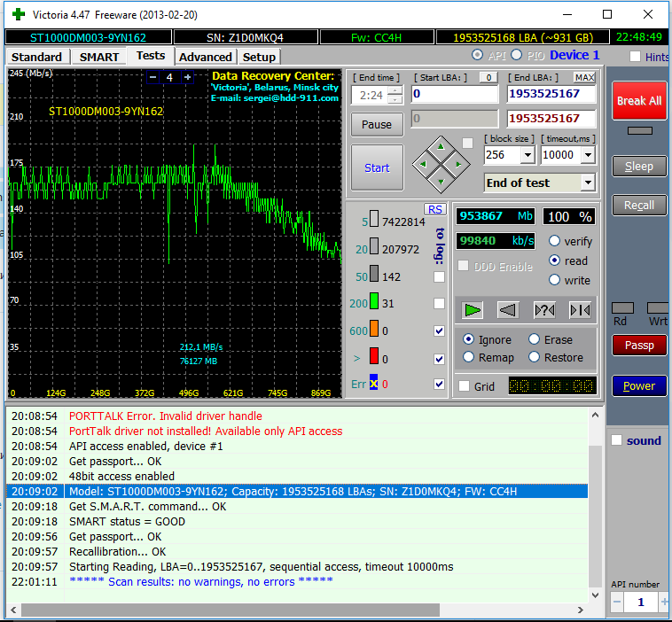
Task: Click the Rd indicator button
Action: tap(622, 307)
